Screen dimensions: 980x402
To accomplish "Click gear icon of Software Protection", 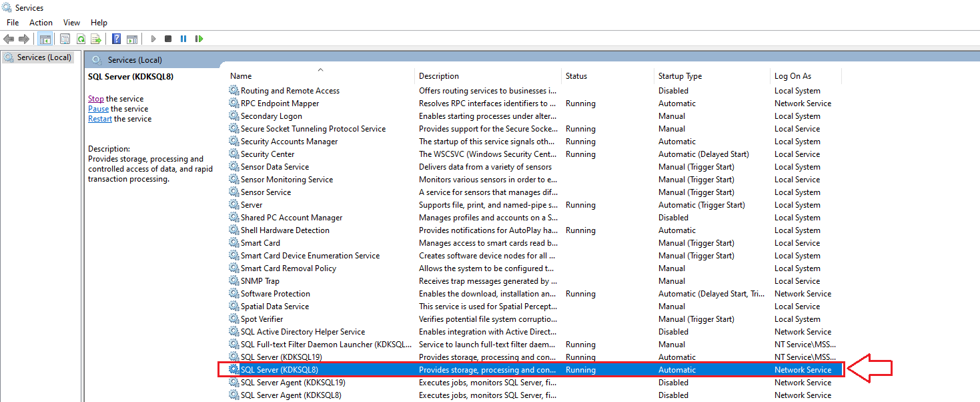I will pyautogui.click(x=233, y=293).
